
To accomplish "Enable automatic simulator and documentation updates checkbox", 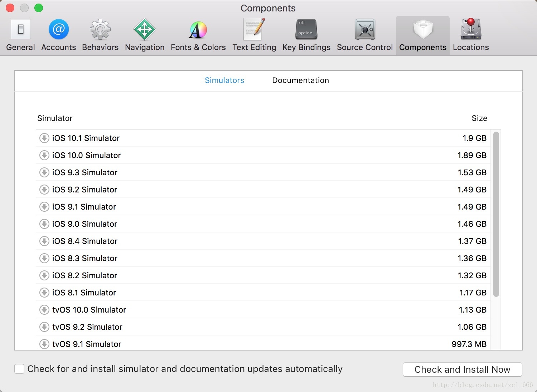I will pyautogui.click(x=19, y=369).
